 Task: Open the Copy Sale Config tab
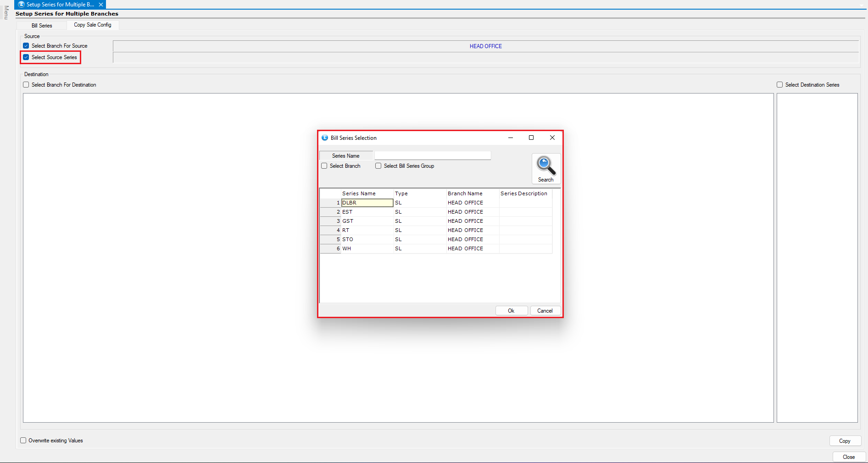coord(93,25)
